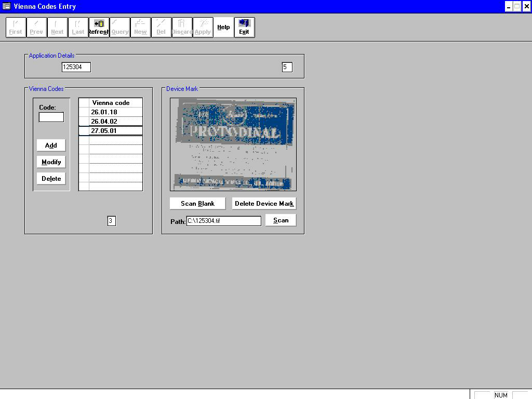Go to the Prev record button
The image size is (532, 399).
[x=37, y=28]
